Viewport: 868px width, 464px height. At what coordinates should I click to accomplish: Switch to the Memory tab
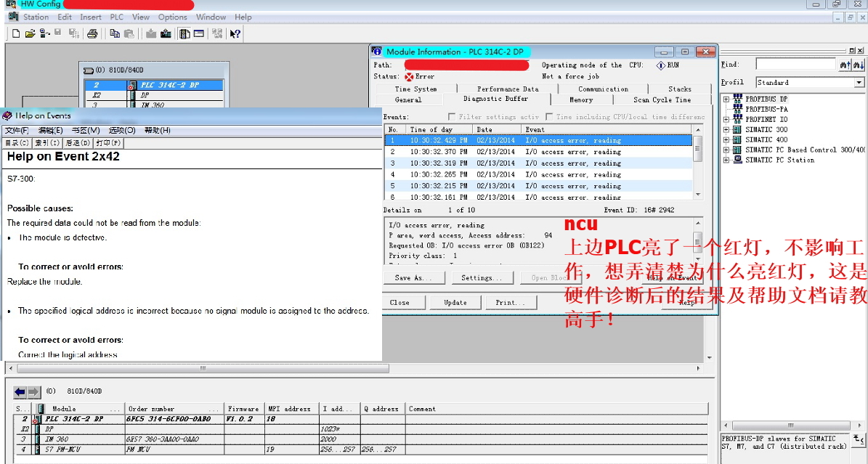click(x=581, y=99)
